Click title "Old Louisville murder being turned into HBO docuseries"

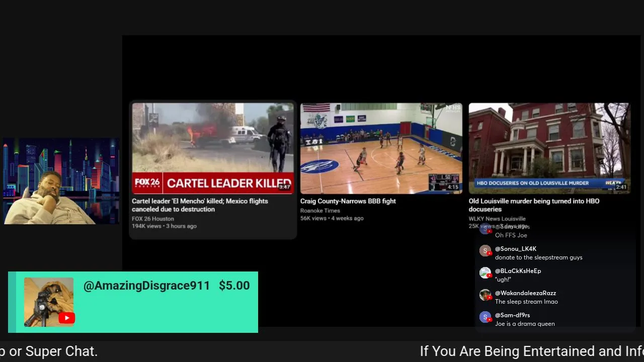(x=534, y=205)
